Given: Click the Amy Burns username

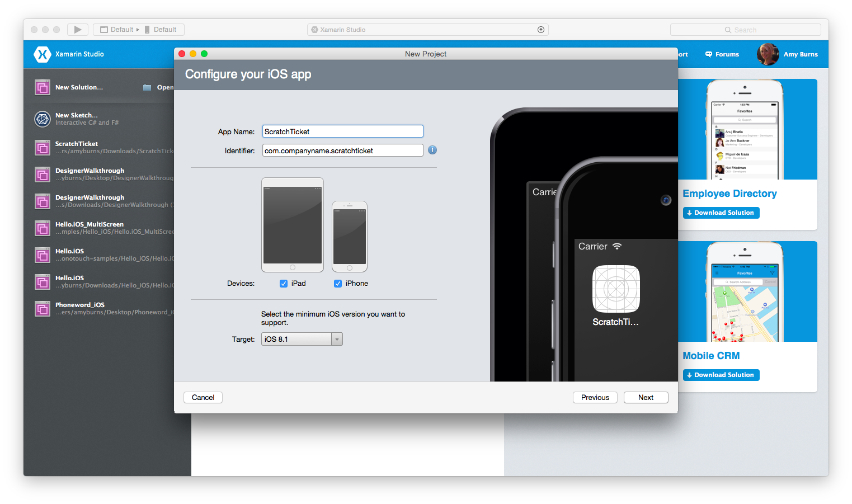Looking at the screenshot, I should [801, 54].
